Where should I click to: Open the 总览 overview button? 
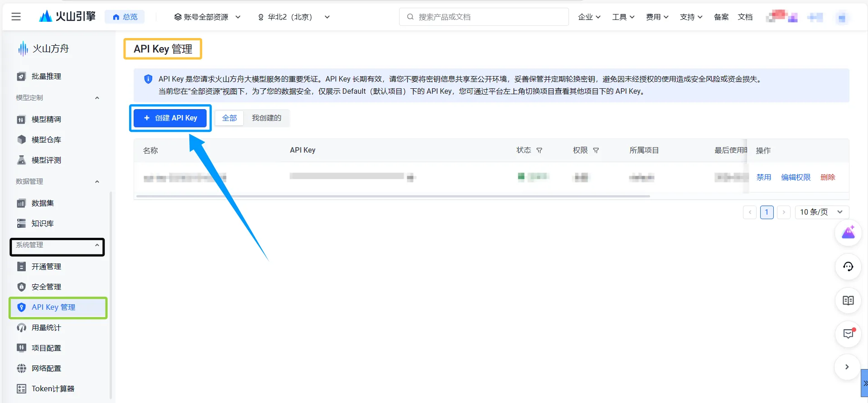point(125,17)
